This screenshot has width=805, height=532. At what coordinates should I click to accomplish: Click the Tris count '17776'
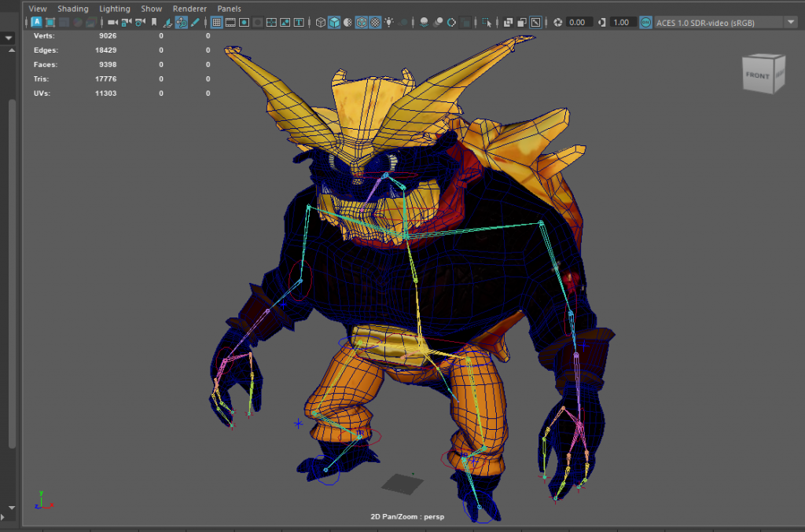(x=106, y=79)
